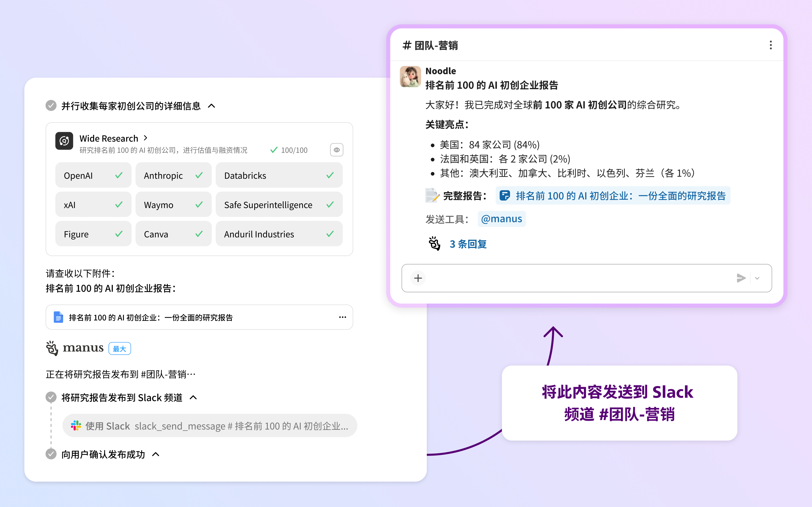Click the check circle beside 向用户确认发布成功

pos(51,454)
